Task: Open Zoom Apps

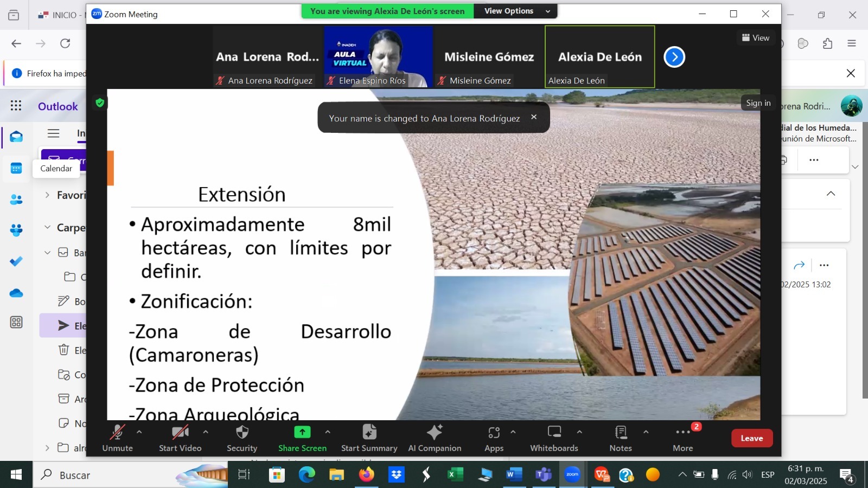Action: point(494,438)
